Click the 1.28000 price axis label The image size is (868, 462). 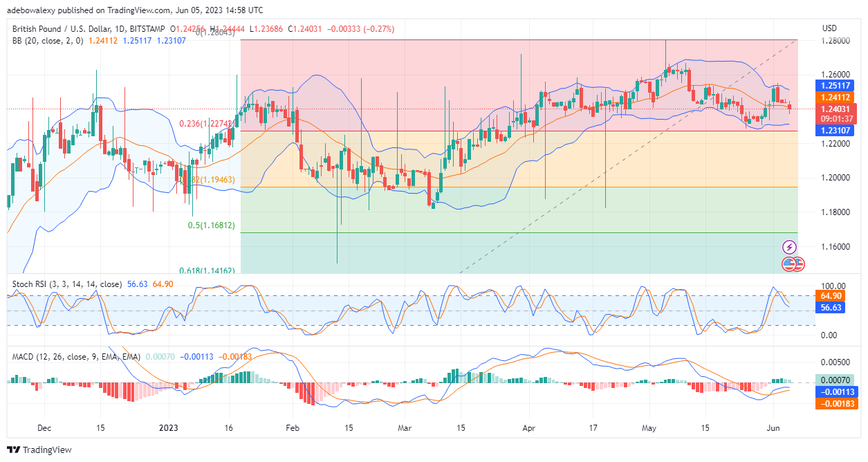(x=835, y=41)
